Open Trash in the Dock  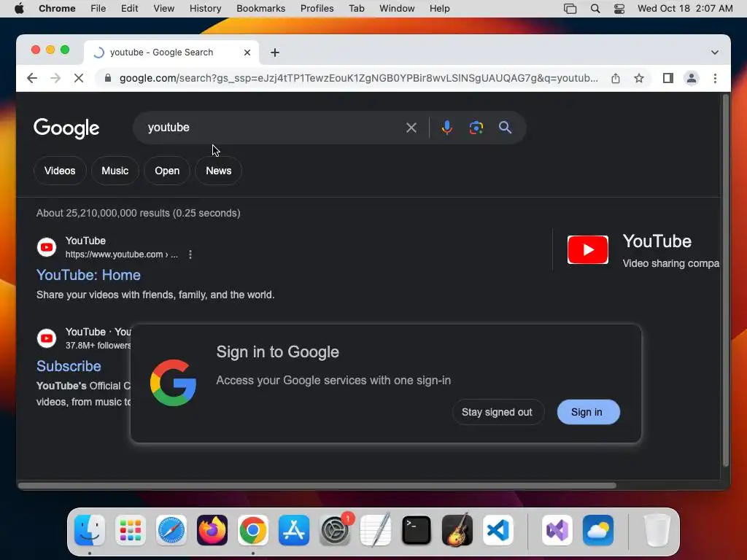(x=657, y=530)
